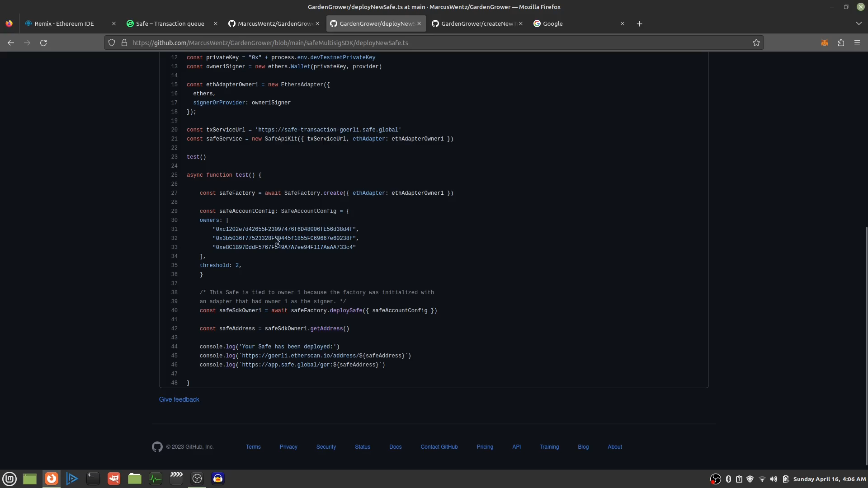Expand the list all tabs chevron

[859, 23]
